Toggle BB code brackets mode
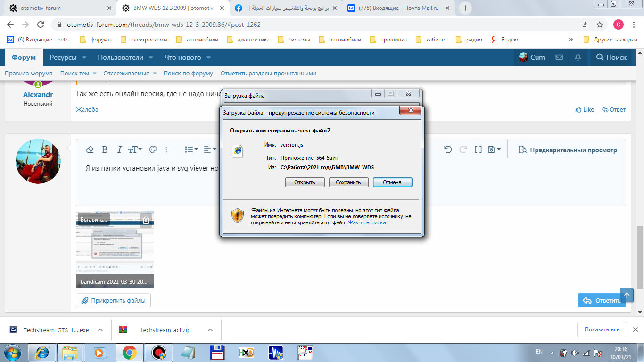 point(478,149)
